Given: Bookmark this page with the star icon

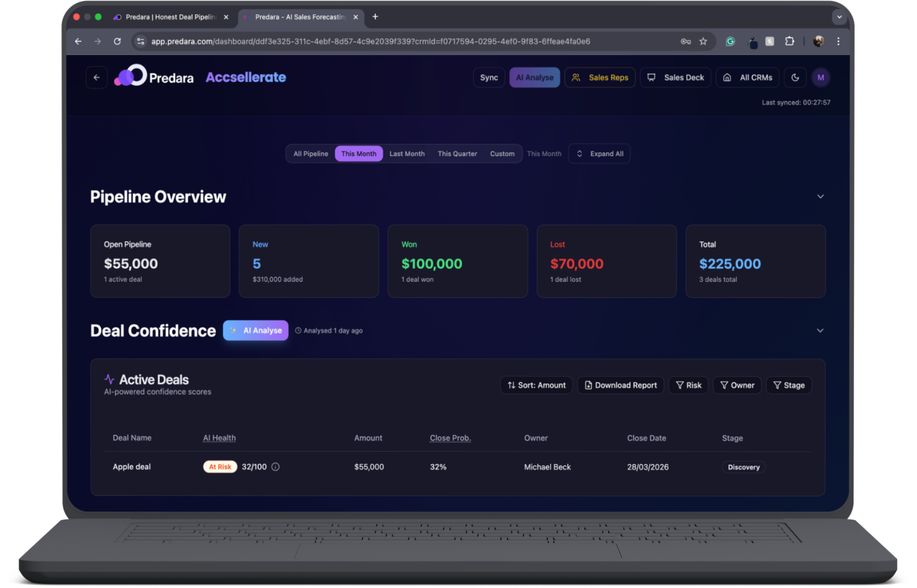Looking at the screenshot, I should pos(703,41).
